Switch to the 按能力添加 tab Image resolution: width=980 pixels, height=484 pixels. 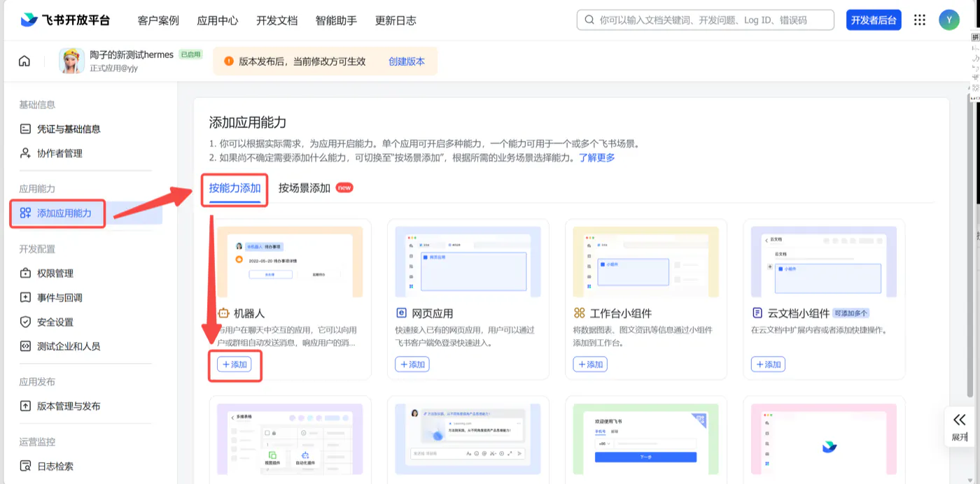tap(235, 188)
